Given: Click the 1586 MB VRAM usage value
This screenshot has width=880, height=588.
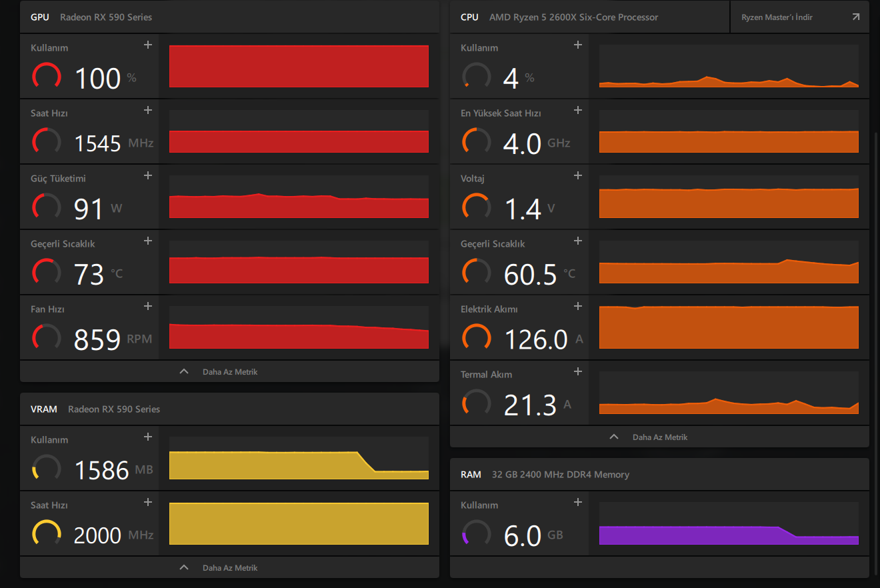Looking at the screenshot, I should point(114,471).
